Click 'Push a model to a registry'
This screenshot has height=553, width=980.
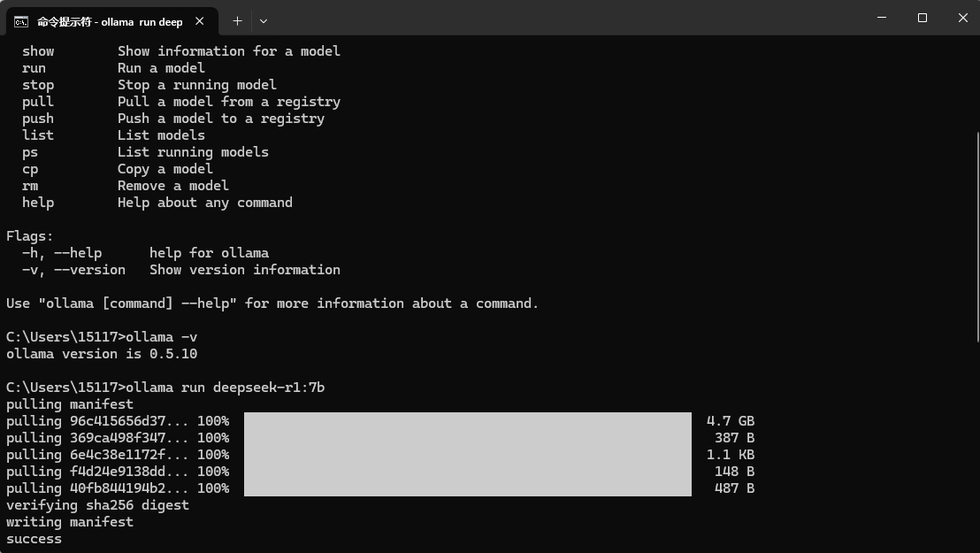221,119
